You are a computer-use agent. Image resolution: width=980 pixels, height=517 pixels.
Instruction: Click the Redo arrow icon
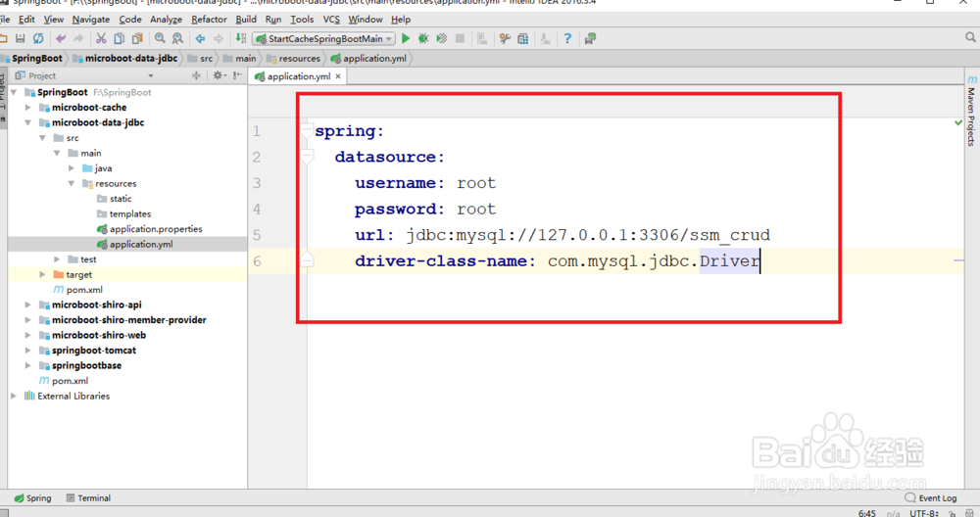tap(78, 39)
